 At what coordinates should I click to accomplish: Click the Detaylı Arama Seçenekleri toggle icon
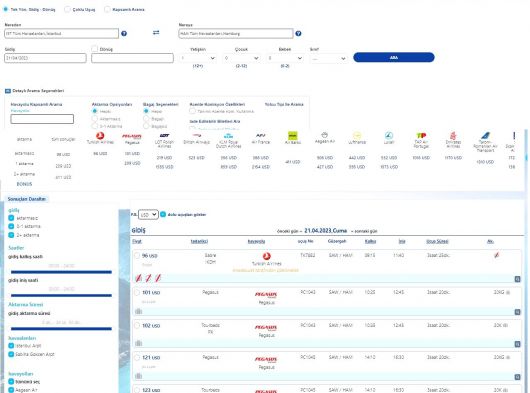[x=8, y=91]
